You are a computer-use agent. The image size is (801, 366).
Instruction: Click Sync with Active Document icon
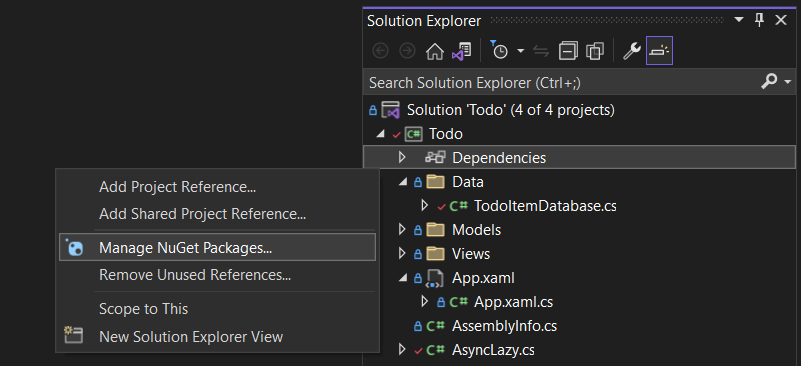(x=540, y=51)
